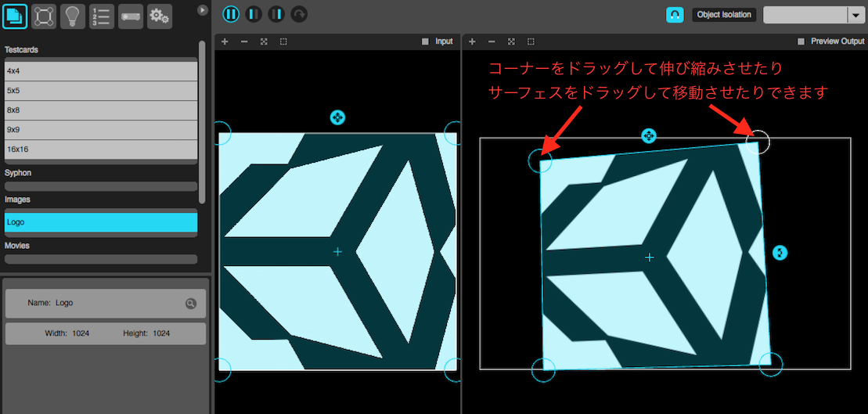Select the Output surface top-right corner handle

[x=758, y=142]
